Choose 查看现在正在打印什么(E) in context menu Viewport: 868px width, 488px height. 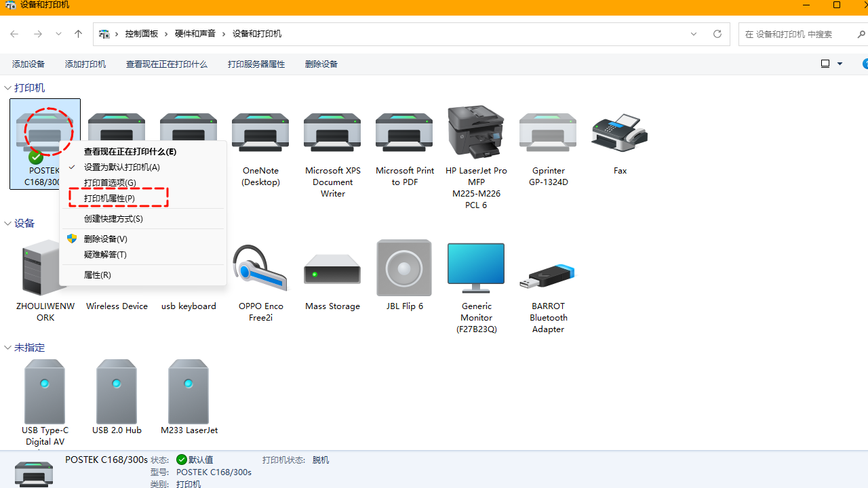point(143,152)
